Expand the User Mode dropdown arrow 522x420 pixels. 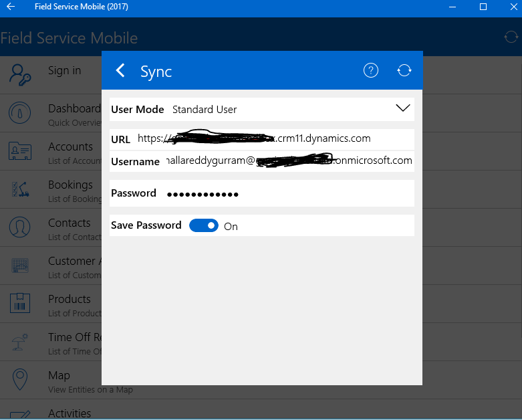[x=403, y=108]
